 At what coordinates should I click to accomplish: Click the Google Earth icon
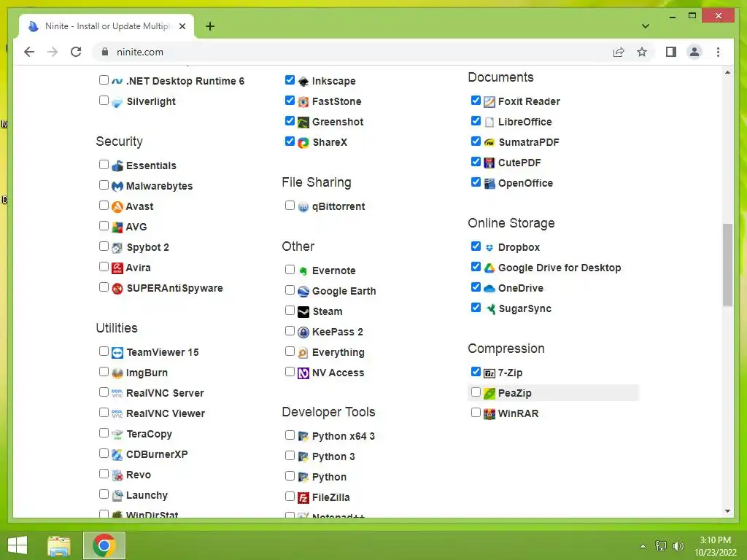pos(303,292)
